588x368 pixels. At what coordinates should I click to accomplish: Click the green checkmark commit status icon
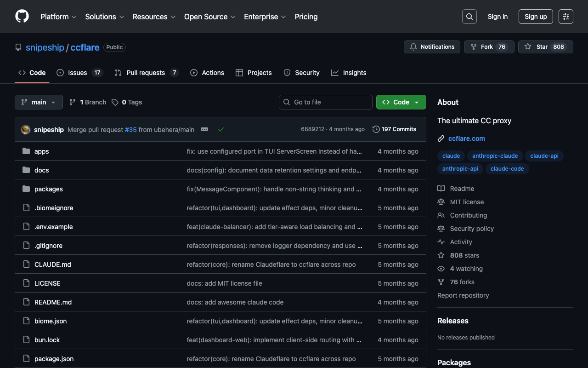pyautogui.click(x=221, y=130)
